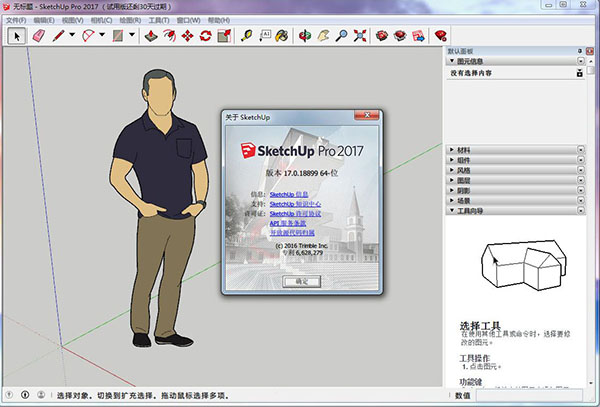Close the Default Tray panel

pos(590,51)
